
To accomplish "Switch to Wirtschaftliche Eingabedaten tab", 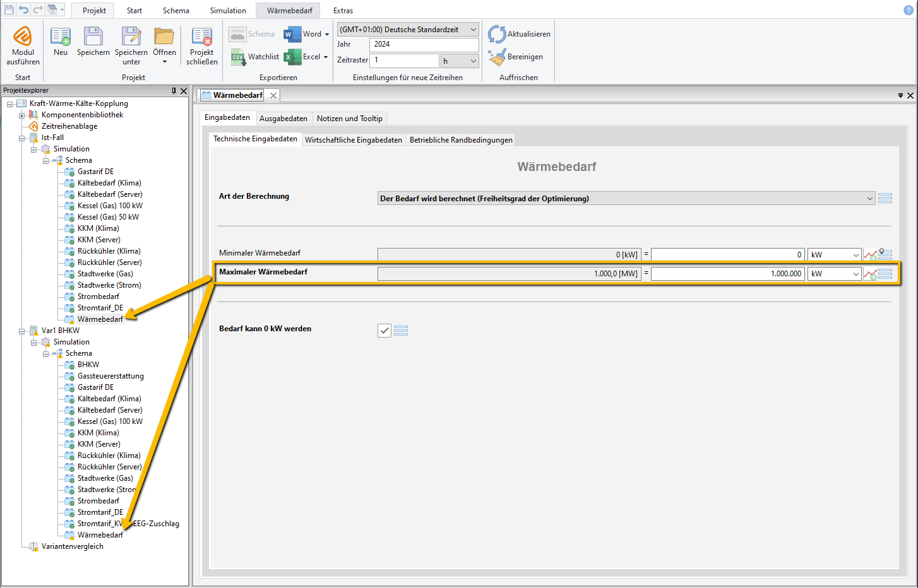I will (x=353, y=140).
